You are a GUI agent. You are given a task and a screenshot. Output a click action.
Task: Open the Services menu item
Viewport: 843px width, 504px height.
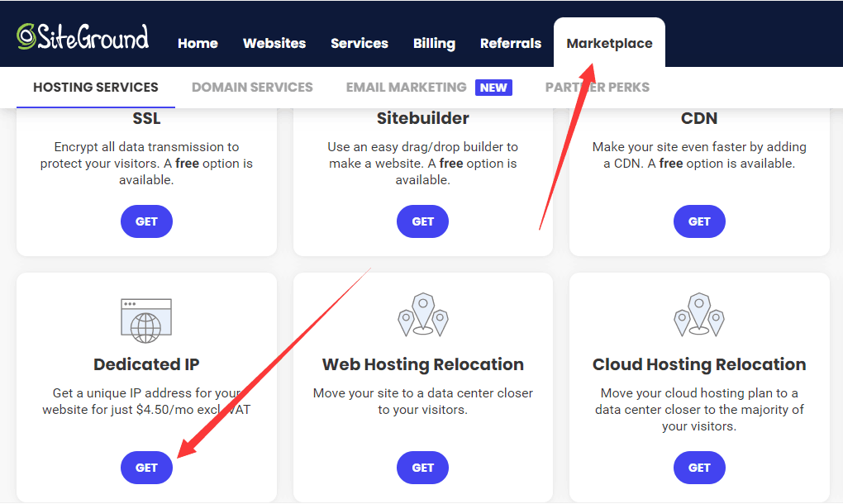[x=360, y=43]
